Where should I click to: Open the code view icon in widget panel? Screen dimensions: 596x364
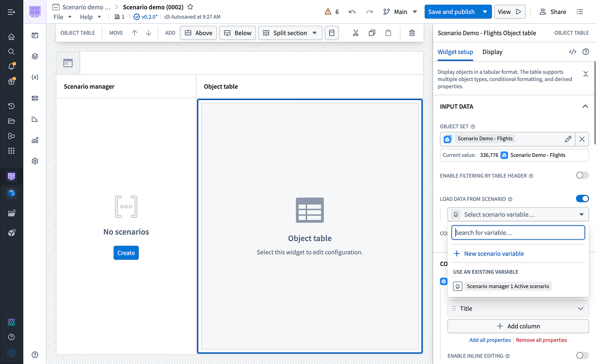pos(573,52)
